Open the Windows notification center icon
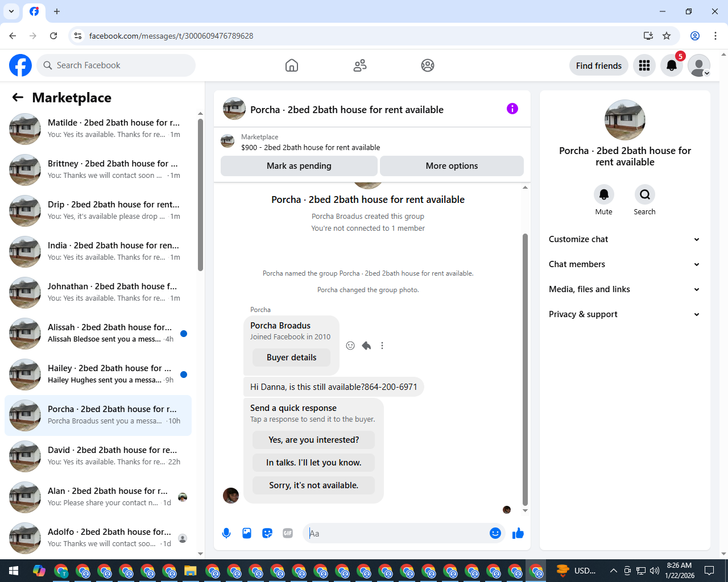Screen dimensions: 728x582 pos(709,571)
